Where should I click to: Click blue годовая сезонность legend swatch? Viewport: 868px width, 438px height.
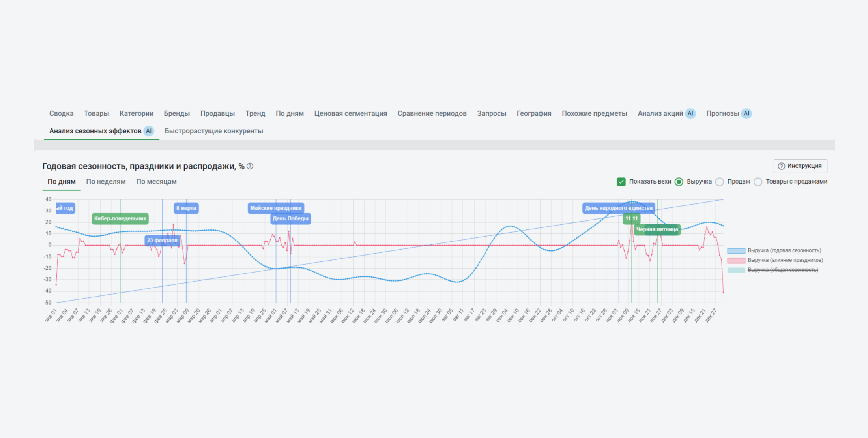click(x=736, y=251)
